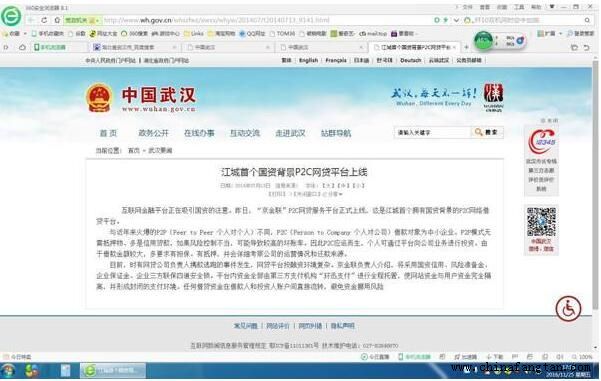This screenshot has width=601, height=381.
Task: Click the 走进武汉 navigation item
Action: coord(290,133)
